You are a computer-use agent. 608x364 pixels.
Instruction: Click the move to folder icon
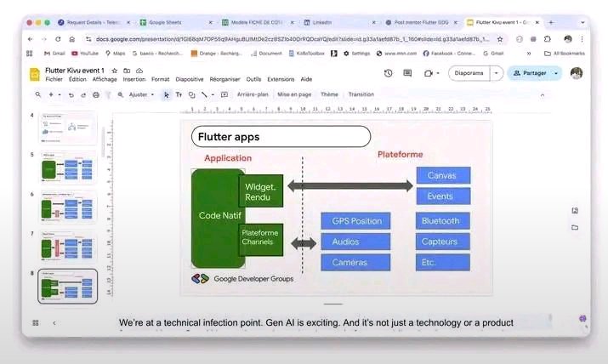(127, 71)
